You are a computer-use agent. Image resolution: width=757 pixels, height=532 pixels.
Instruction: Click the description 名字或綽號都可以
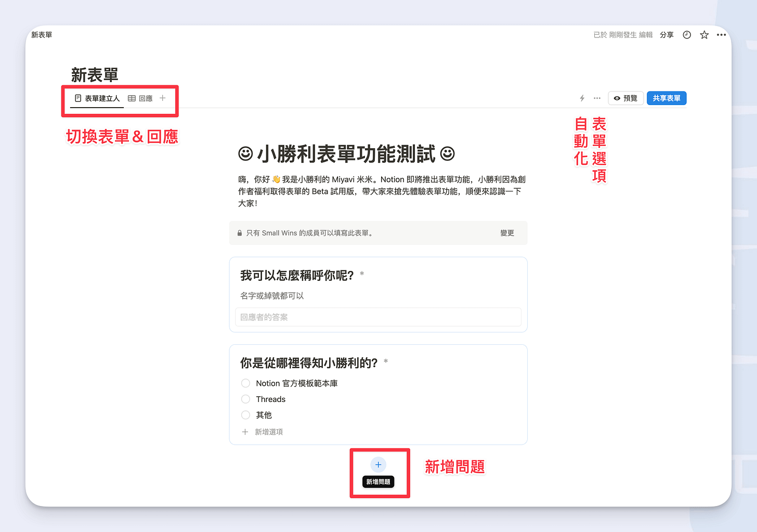(x=272, y=295)
